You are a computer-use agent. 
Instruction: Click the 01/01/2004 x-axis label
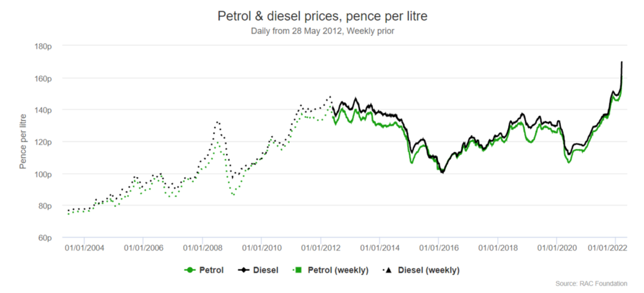point(84,248)
